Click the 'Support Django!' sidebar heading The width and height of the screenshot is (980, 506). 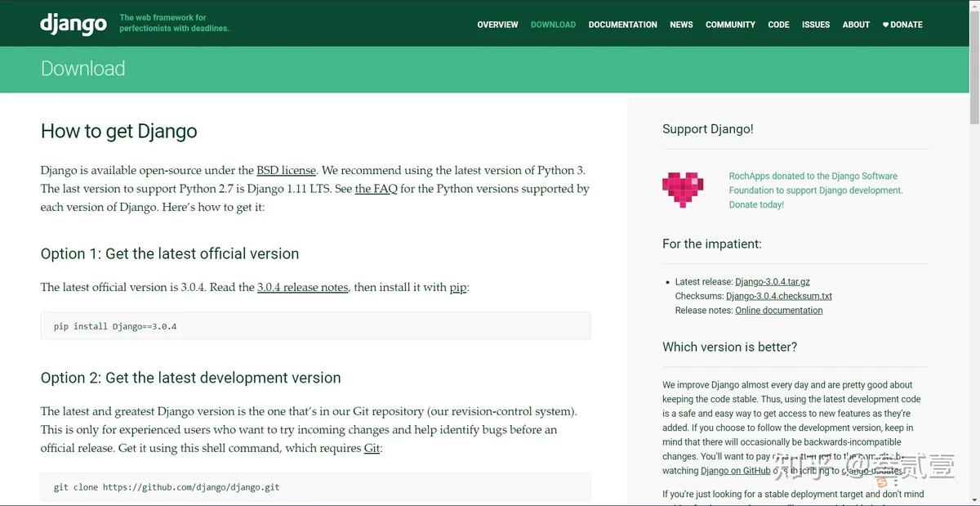pos(708,129)
